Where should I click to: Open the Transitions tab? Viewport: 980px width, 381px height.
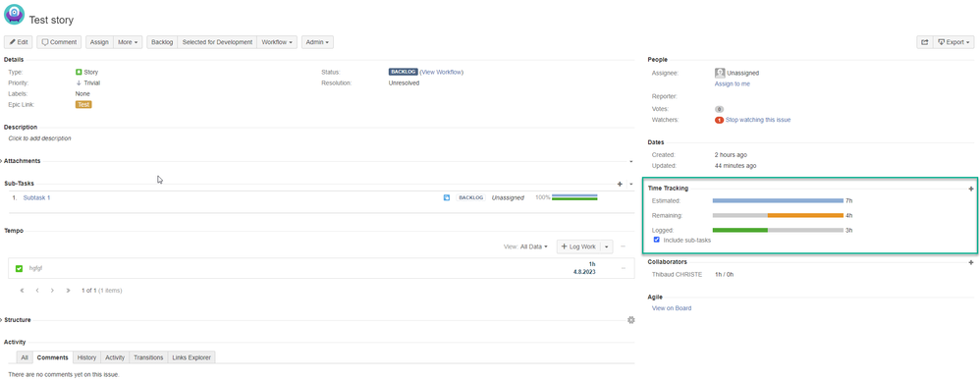tap(148, 357)
